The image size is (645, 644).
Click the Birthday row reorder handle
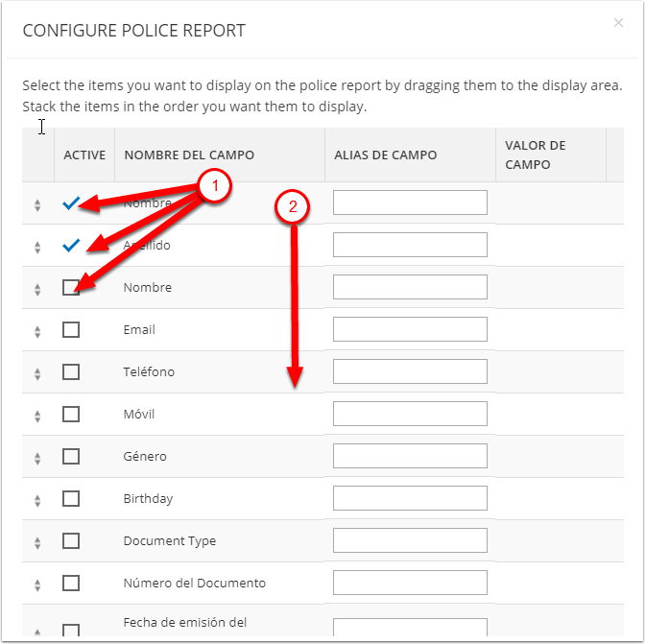37,501
